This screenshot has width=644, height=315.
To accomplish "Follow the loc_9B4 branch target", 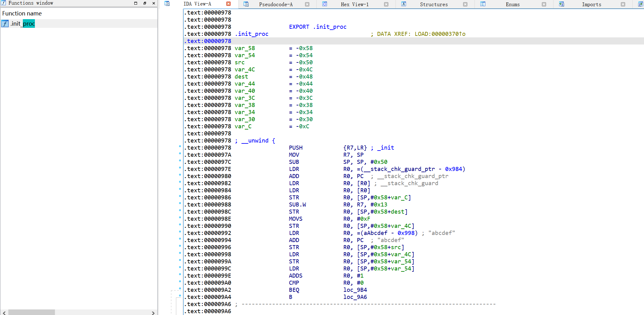I will [x=355, y=290].
